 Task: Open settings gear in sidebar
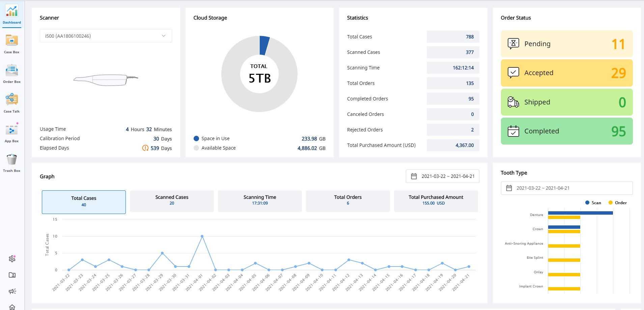point(12,259)
